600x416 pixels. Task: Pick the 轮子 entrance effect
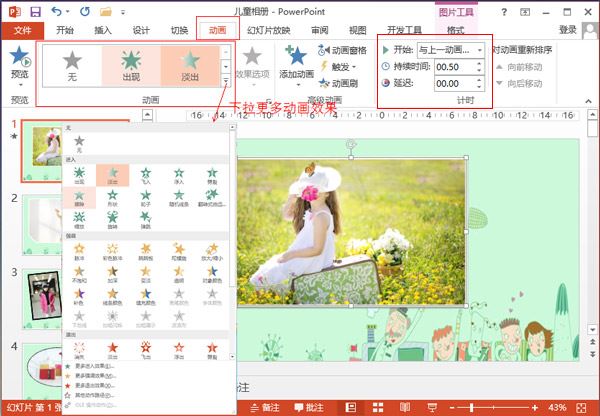tap(146, 198)
